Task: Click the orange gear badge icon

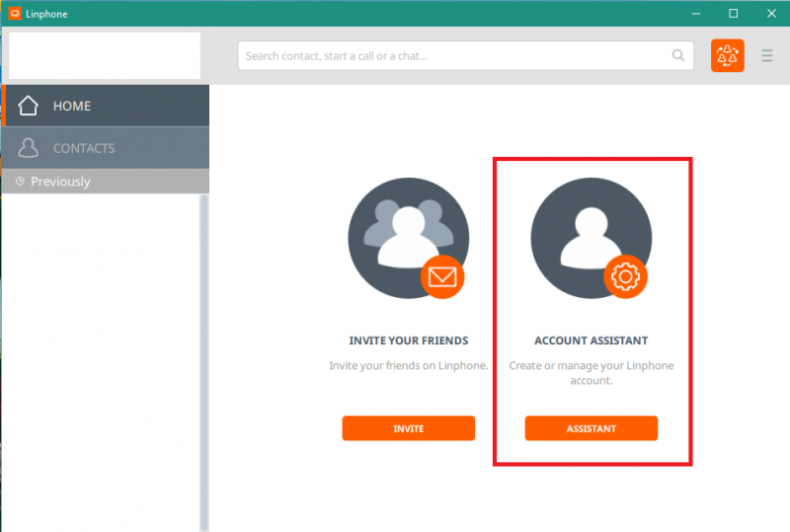Action: pyautogui.click(x=625, y=277)
